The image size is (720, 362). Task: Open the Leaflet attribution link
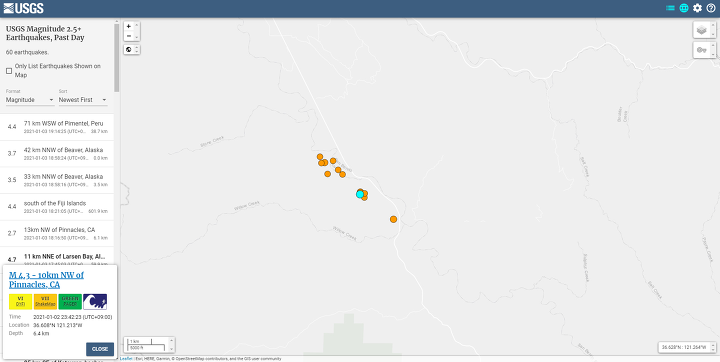(x=126, y=359)
